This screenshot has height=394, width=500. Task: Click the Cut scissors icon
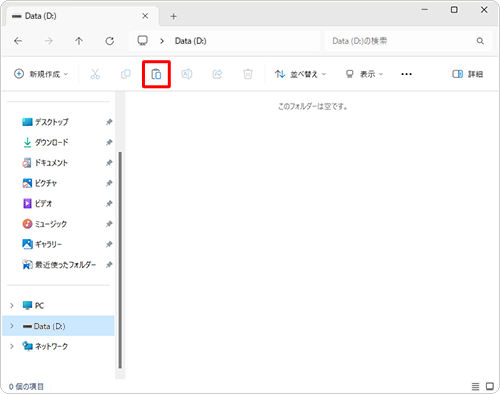click(x=95, y=74)
